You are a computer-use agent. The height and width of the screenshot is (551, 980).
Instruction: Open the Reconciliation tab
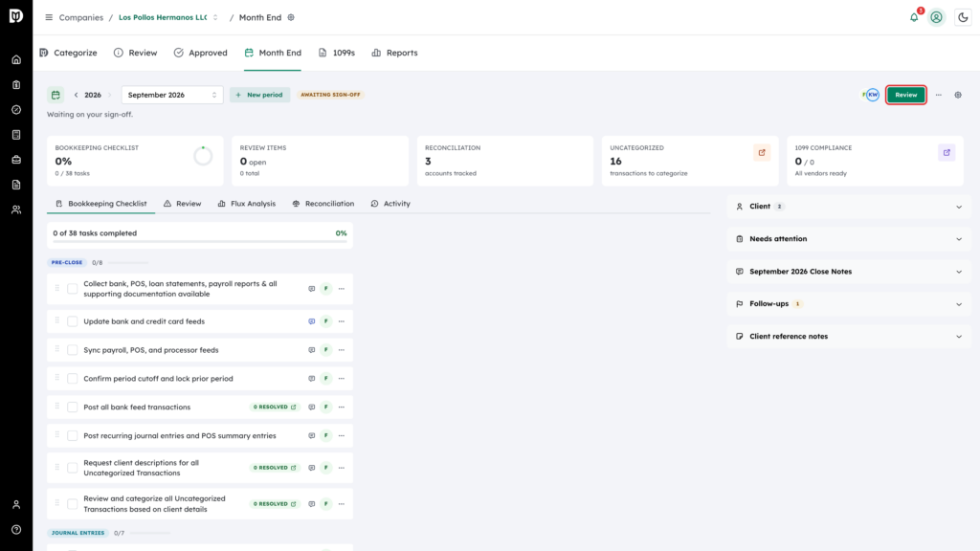(323, 204)
